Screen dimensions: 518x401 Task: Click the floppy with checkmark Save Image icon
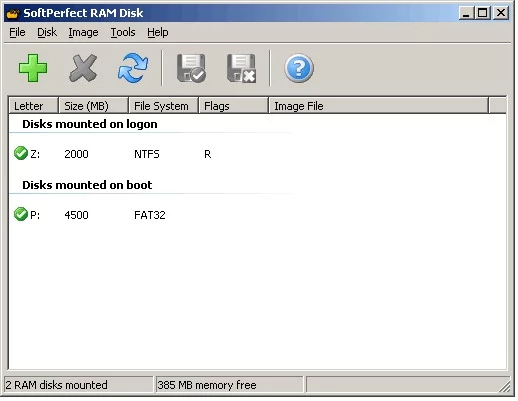191,68
